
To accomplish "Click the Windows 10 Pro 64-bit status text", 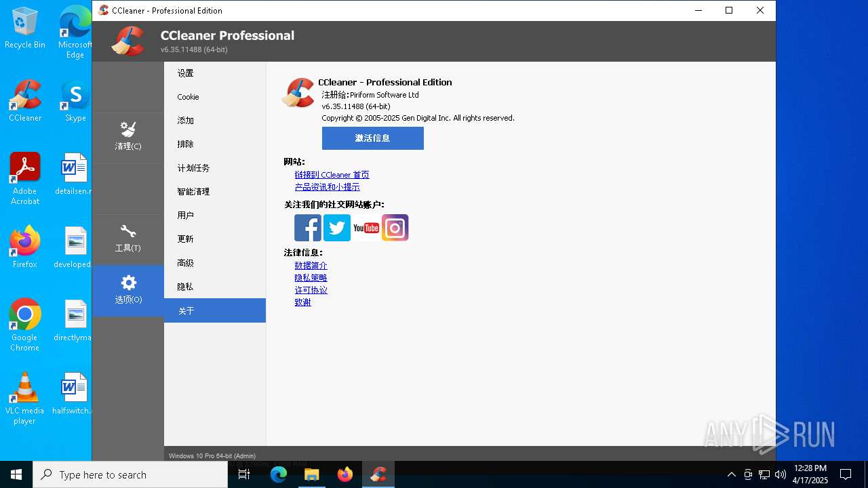I will pyautogui.click(x=212, y=456).
